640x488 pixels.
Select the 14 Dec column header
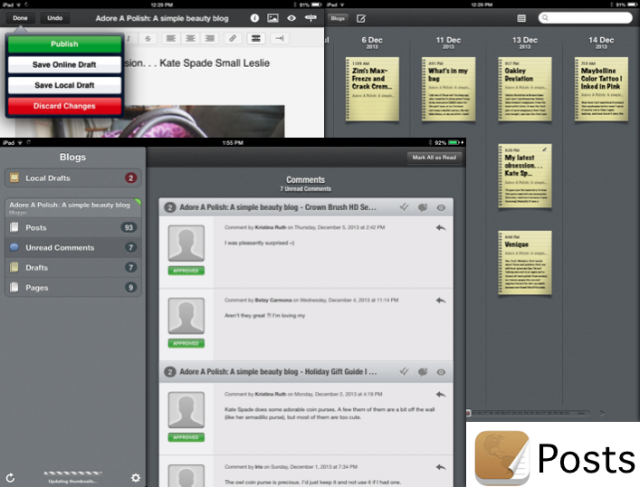coord(601,42)
